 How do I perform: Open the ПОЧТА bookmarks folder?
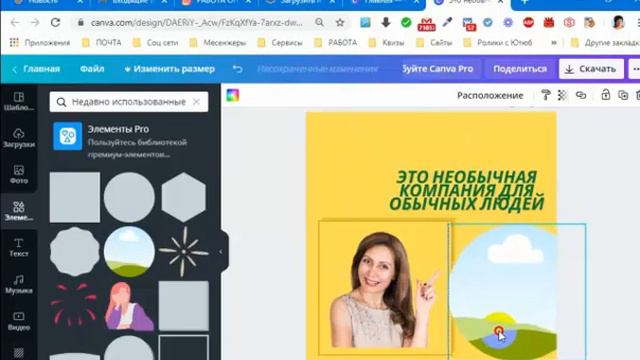102,42
